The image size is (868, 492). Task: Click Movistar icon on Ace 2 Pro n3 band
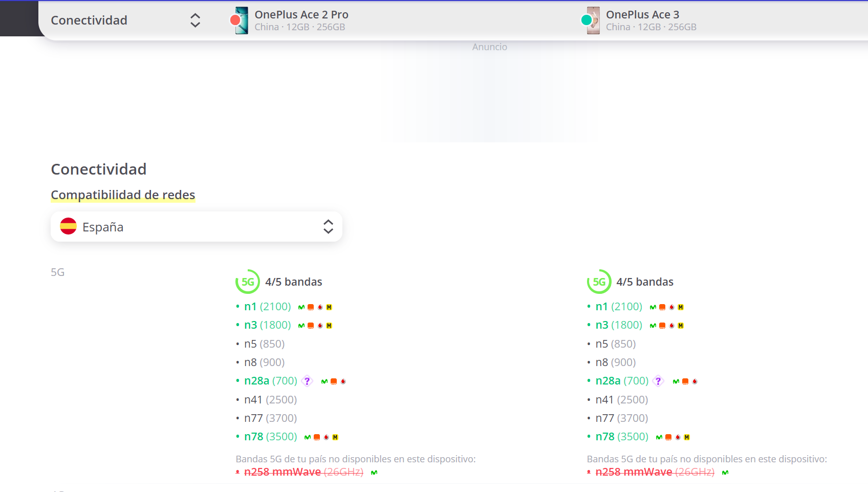coord(301,326)
